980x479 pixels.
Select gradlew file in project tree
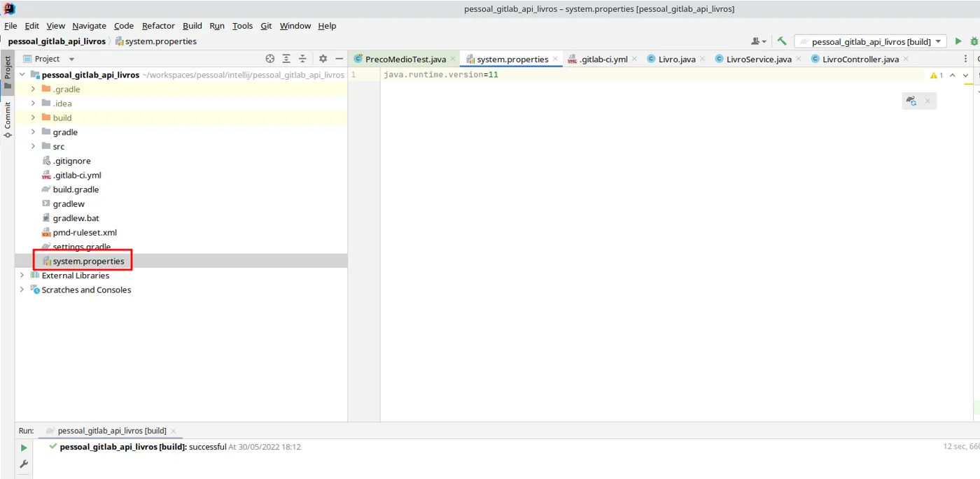click(63, 203)
